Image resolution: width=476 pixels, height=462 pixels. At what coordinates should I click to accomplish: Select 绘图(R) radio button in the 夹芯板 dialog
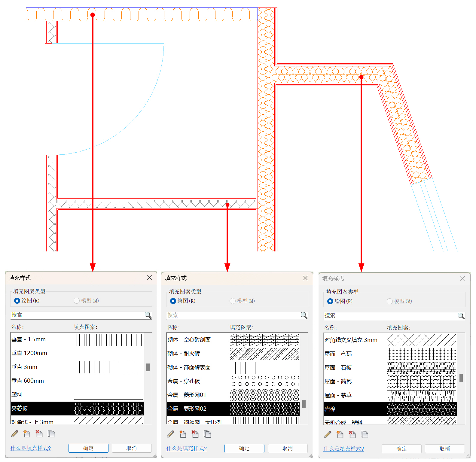17,301
